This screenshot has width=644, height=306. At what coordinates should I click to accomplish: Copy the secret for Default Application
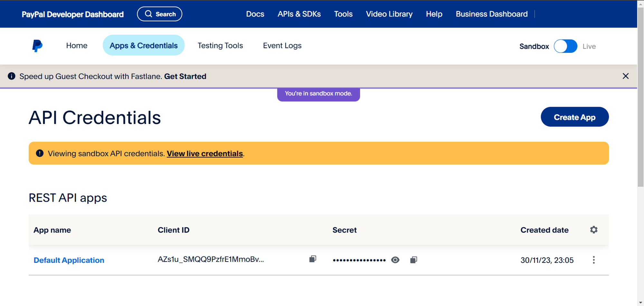click(x=414, y=260)
